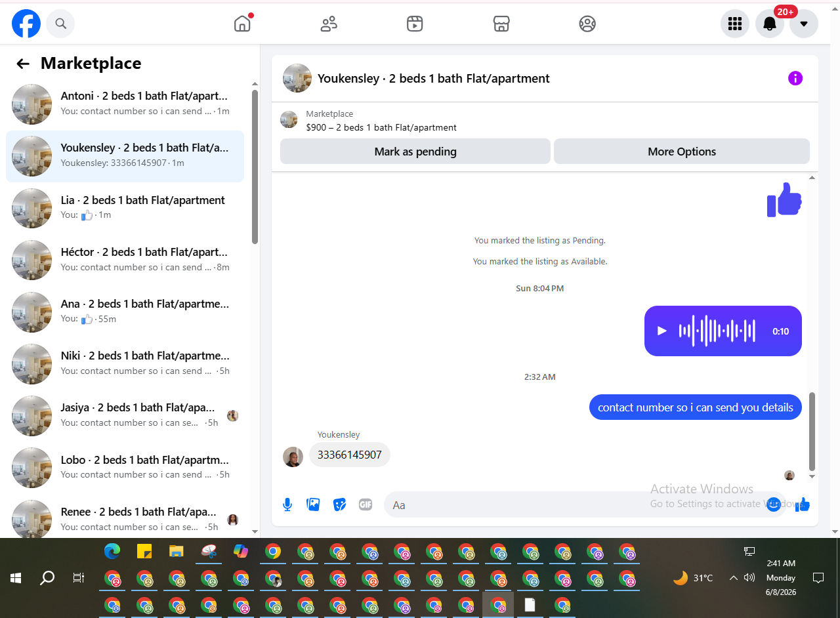Open File Explorer from the taskbar
This screenshot has width=840, height=618.
(176, 552)
